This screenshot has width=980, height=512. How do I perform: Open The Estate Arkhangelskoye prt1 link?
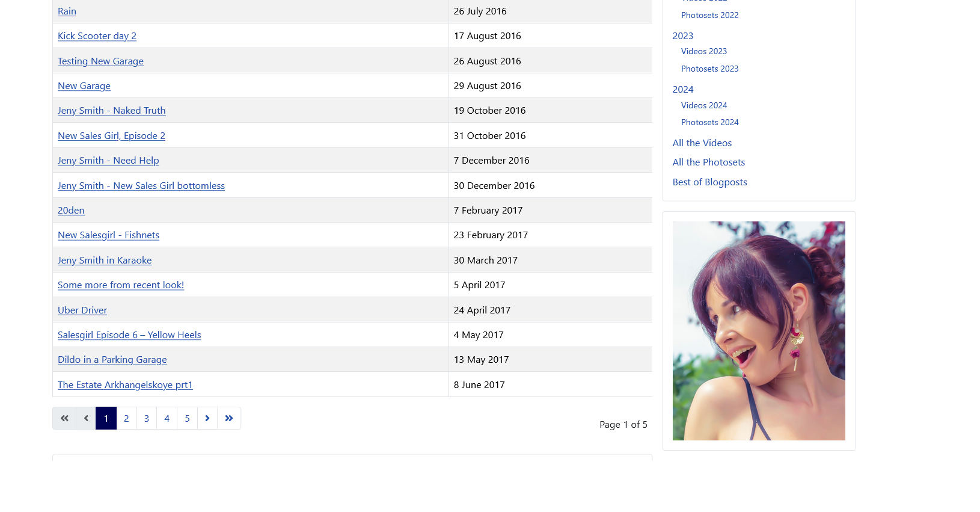pyautogui.click(x=125, y=385)
